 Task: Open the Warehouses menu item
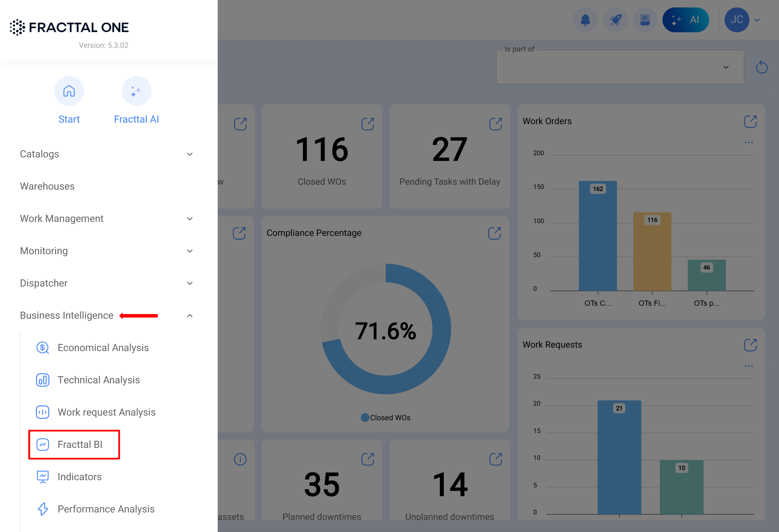47,186
